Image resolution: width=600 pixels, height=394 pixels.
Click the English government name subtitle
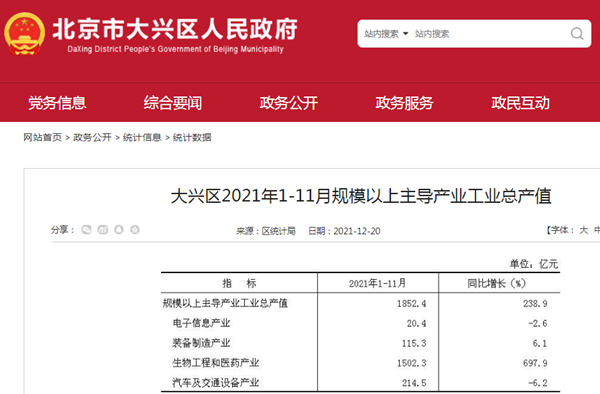[x=175, y=49]
